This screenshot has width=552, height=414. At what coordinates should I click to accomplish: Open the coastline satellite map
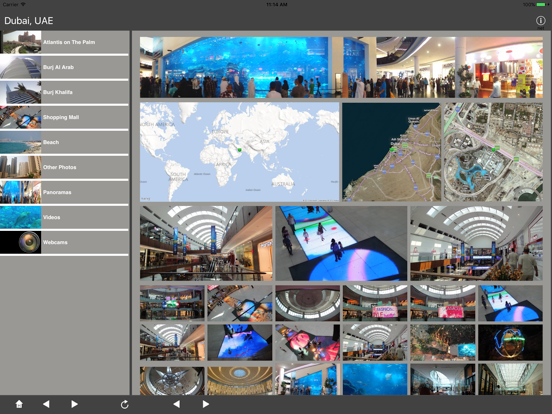pos(391,152)
